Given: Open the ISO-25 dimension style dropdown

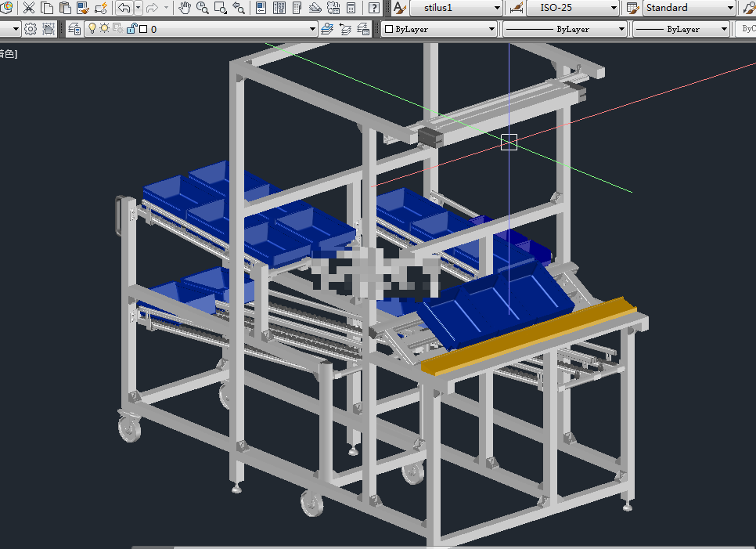Looking at the screenshot, I should [574, 8].
